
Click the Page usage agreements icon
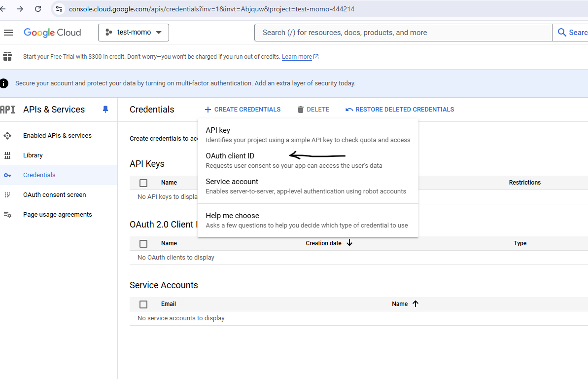tap(7, 215)
